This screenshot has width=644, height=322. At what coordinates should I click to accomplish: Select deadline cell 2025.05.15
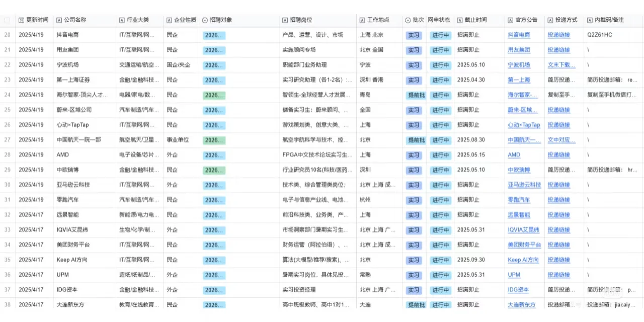point(479,155)
